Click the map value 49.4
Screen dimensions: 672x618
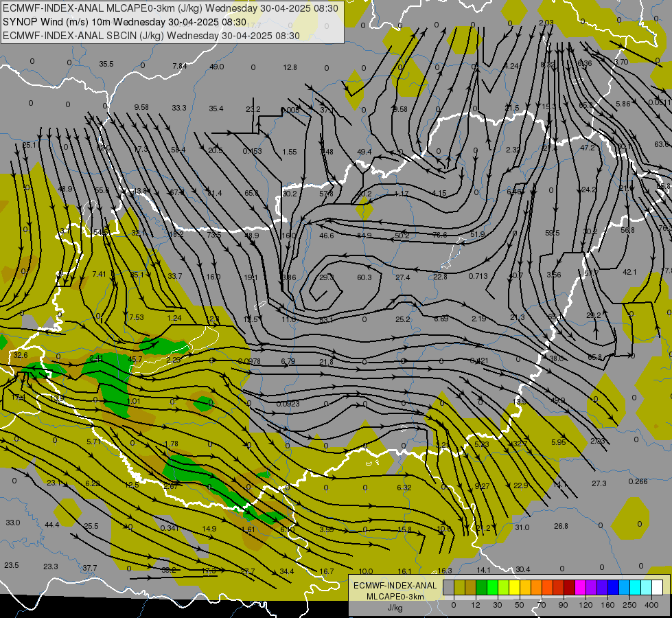coord(364,151)
